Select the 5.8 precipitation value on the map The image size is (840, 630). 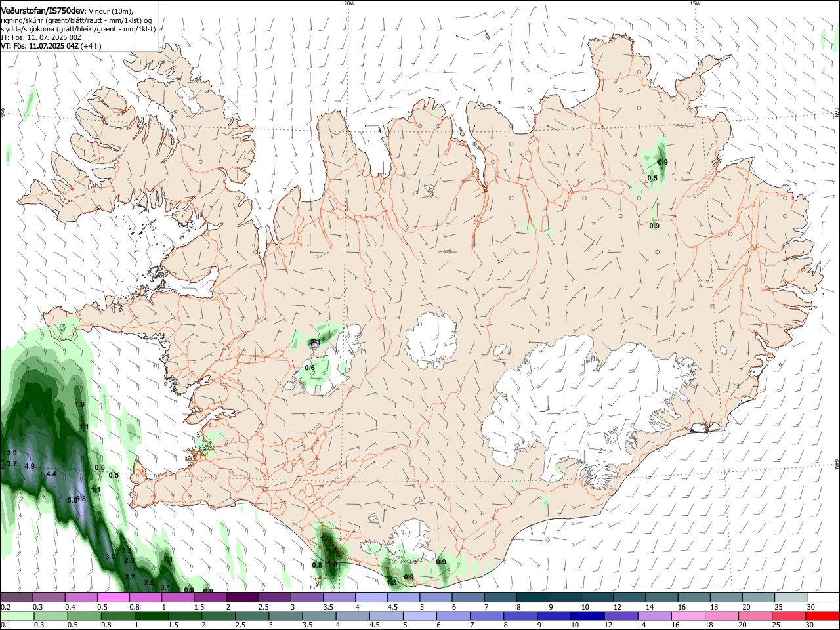81,499
